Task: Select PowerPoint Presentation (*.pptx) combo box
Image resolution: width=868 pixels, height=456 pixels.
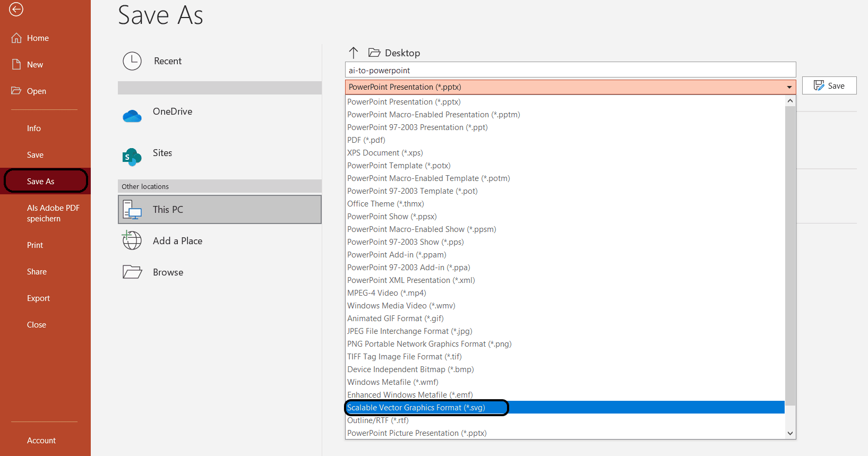Action: coord(570,87)
